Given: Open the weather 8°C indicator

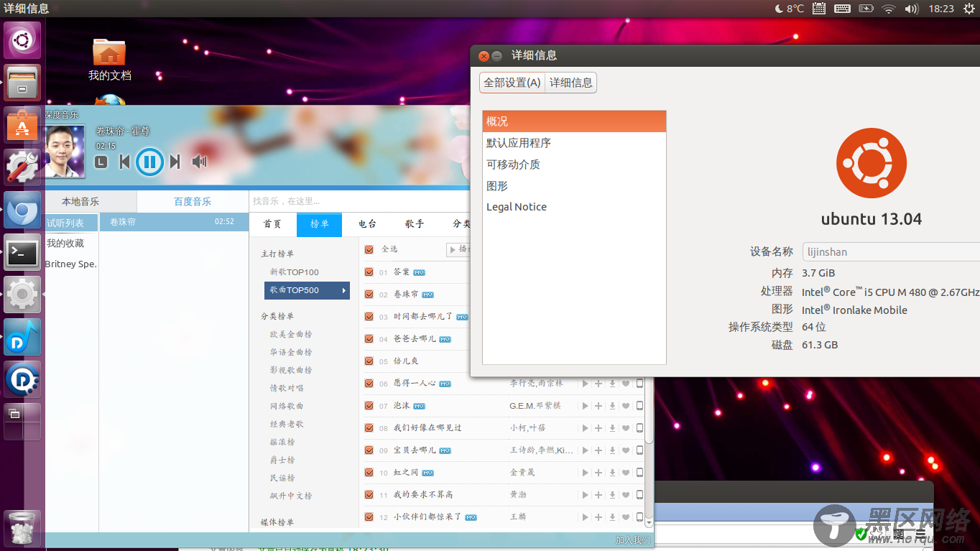Looking at the screenshot, I should click(x=790, y=9).
